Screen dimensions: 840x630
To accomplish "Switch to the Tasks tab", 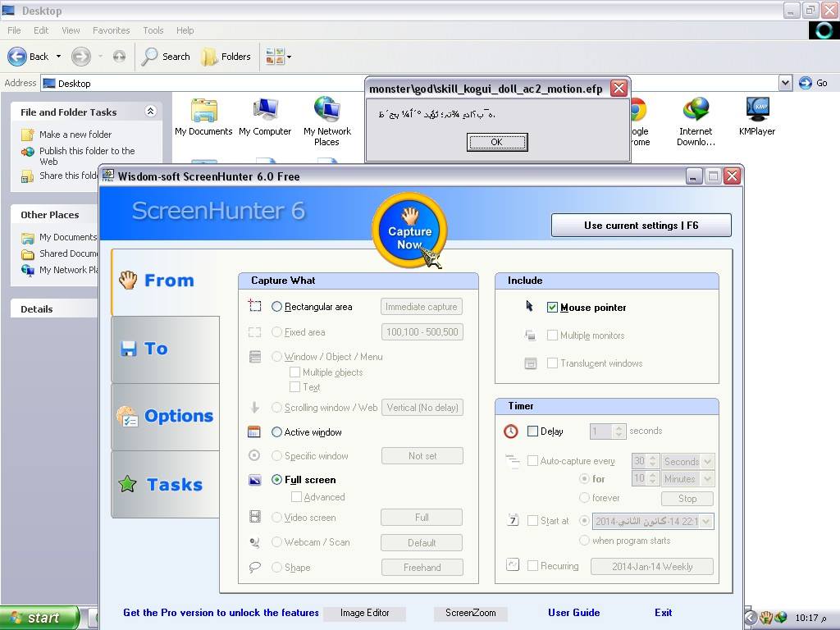I will 166,484.
